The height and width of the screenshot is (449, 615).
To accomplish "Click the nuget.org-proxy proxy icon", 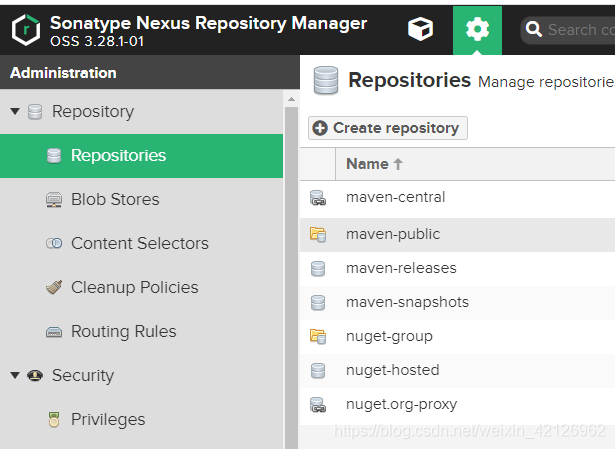I will [318, 405].
